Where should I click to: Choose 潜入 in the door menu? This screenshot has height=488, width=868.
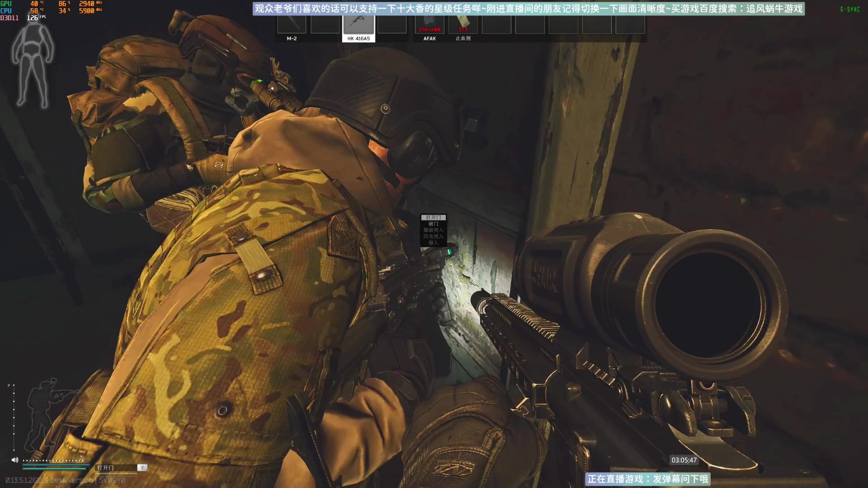[433, 243]
